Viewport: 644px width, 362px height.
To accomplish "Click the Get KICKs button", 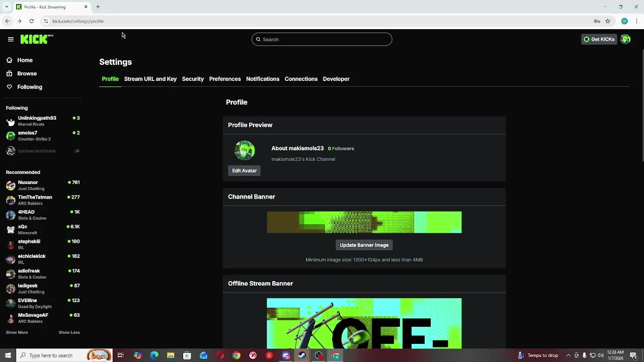I will [599, 39].
